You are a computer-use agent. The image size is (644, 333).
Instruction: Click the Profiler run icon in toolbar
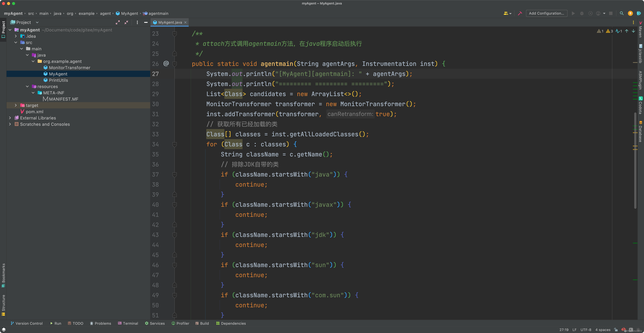[598, 13]
